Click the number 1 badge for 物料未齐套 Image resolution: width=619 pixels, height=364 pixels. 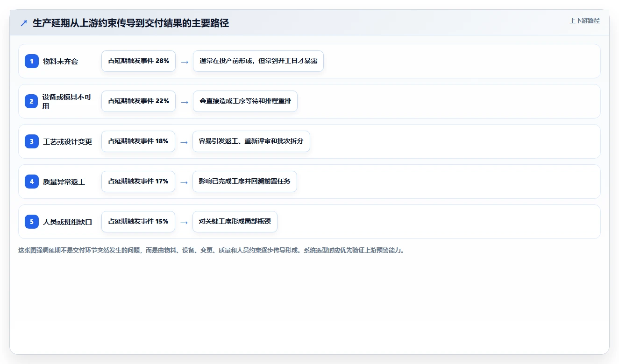coord(32,61)
